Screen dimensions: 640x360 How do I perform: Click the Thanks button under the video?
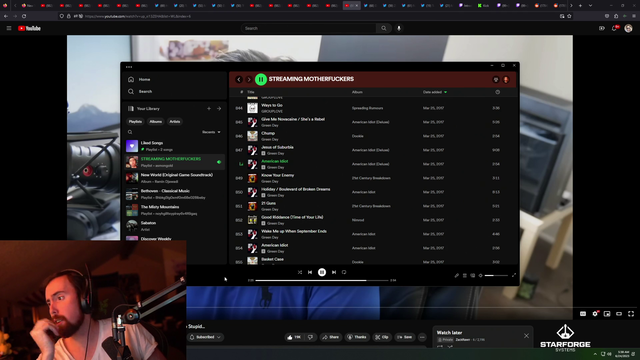coord(357,337)
